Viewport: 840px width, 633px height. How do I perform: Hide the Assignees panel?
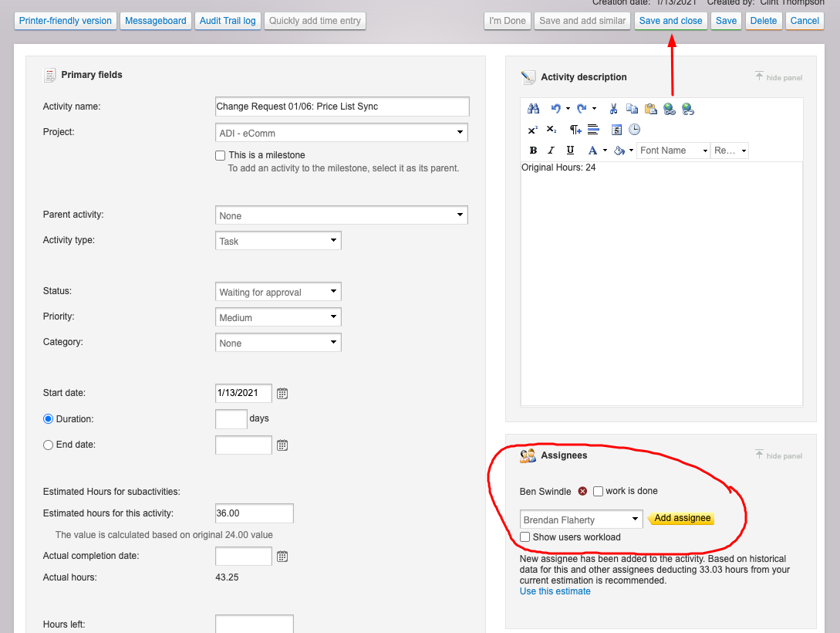pos(779,455)
